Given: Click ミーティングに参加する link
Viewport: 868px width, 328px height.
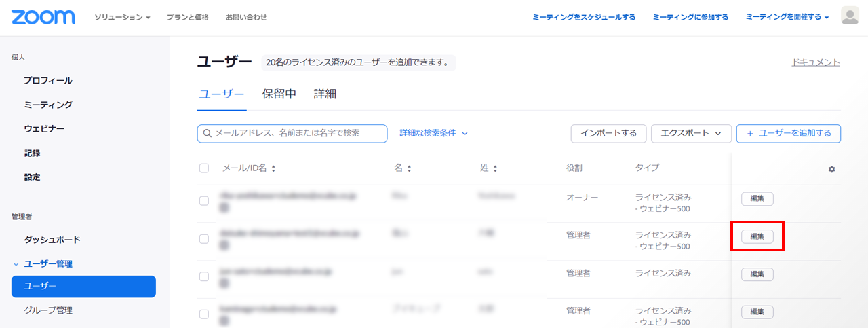Looking at the screenshot, I should 690,17.
